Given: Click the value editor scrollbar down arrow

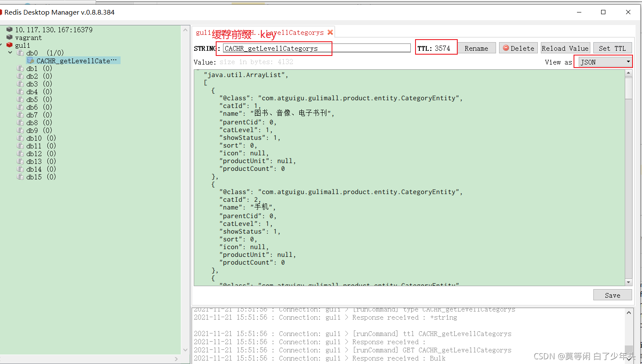Looking at the screenshot, I should click(629, 282).
